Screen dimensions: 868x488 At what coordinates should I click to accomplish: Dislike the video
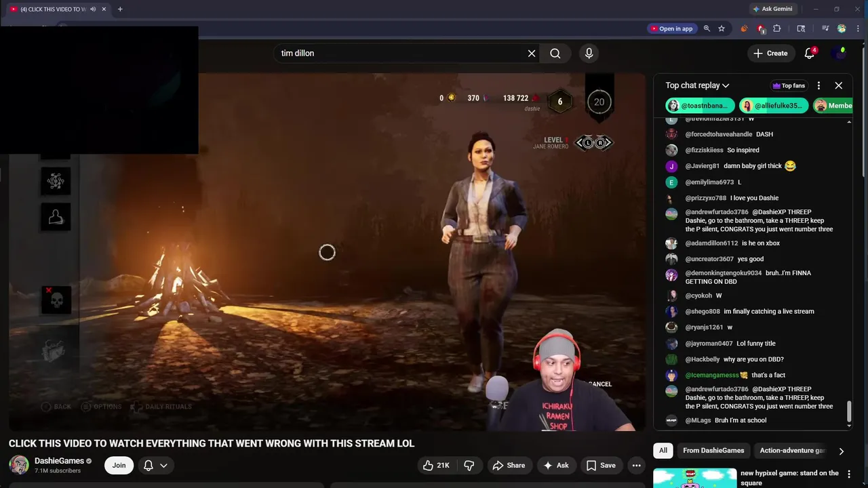(x=469, y=465)
